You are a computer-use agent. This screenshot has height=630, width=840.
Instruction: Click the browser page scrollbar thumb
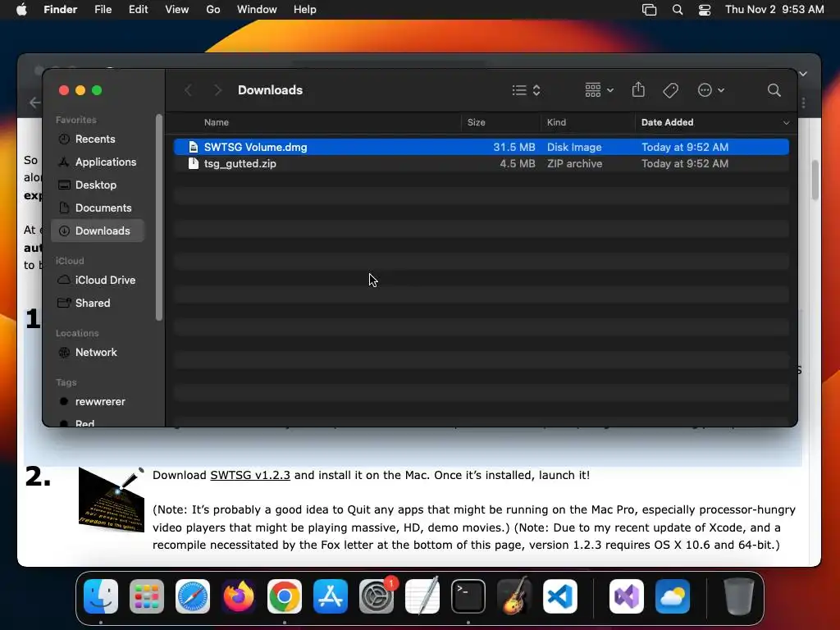pyautogui.click(x=815, y=180)
